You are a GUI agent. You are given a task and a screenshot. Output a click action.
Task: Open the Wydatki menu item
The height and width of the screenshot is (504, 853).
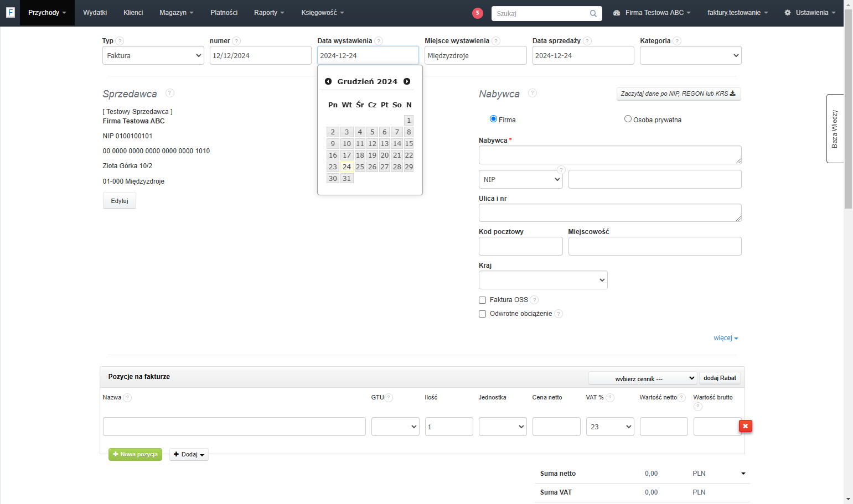(95, 13)
